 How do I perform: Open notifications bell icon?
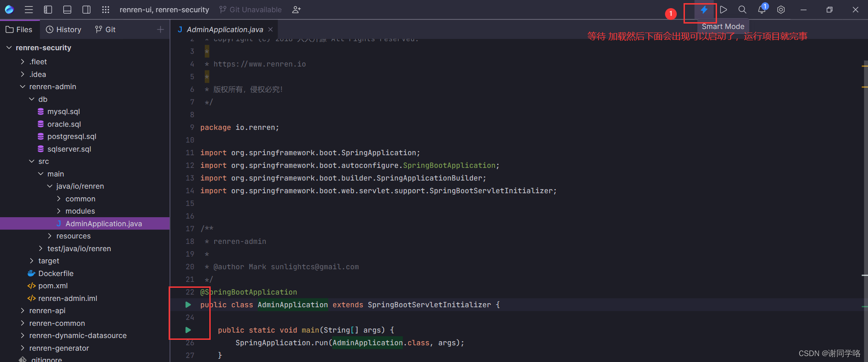click(x=762, y=10)
